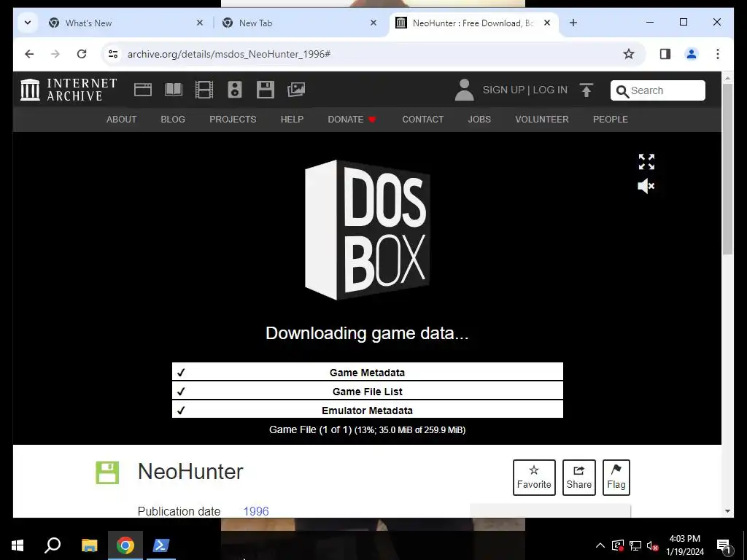
Task: Open the notification center
Action: 724,545
